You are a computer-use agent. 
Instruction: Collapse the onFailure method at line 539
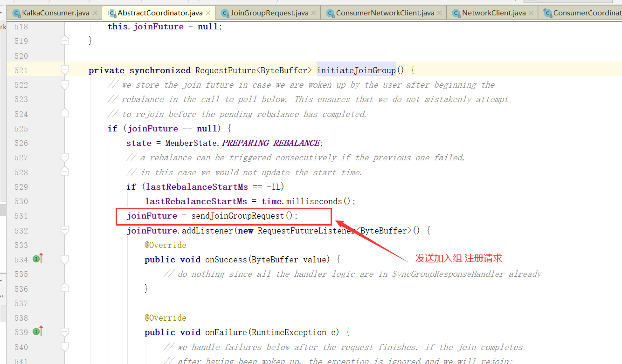[x=65, y=332]
